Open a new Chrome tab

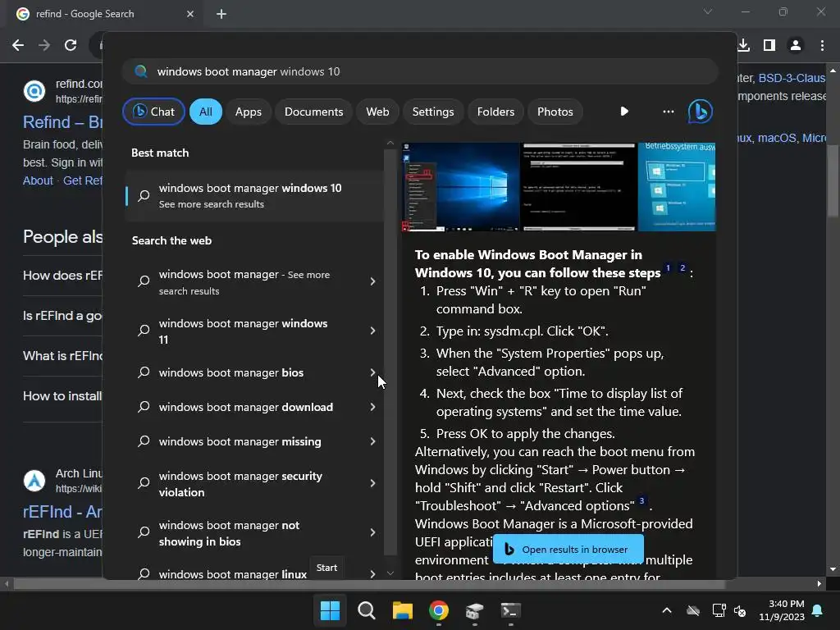(x=221, y=14)
